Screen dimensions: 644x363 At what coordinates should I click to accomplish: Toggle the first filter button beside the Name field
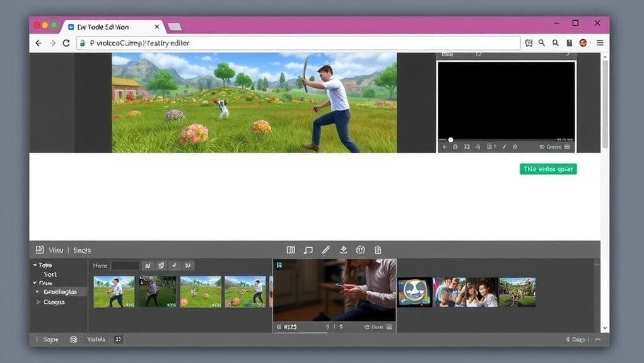click(148, 265)
